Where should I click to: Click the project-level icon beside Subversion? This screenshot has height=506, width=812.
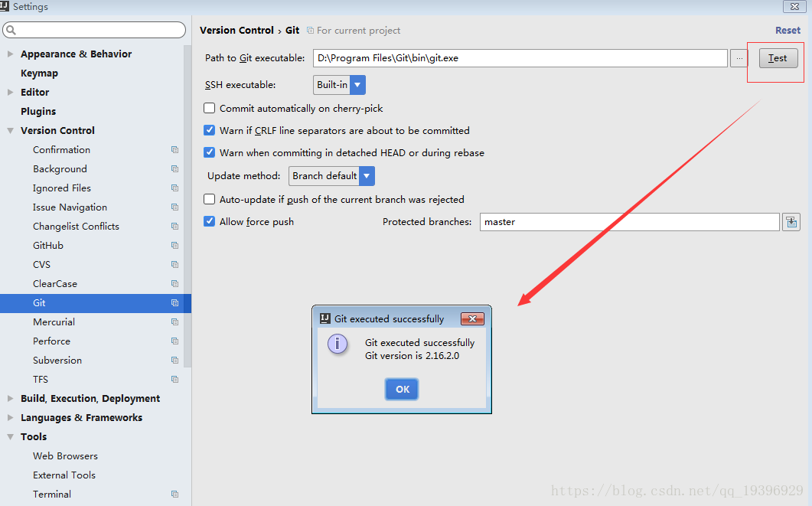(x=174, y=361)
